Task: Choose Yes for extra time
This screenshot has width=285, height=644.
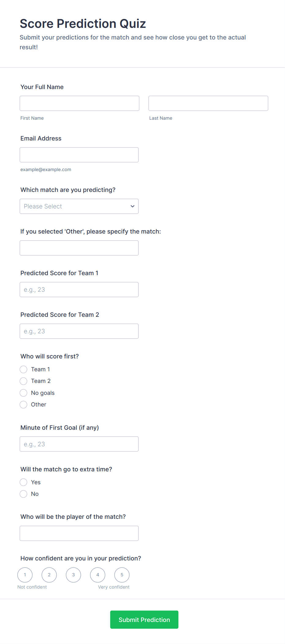Action: click(24, 482)
